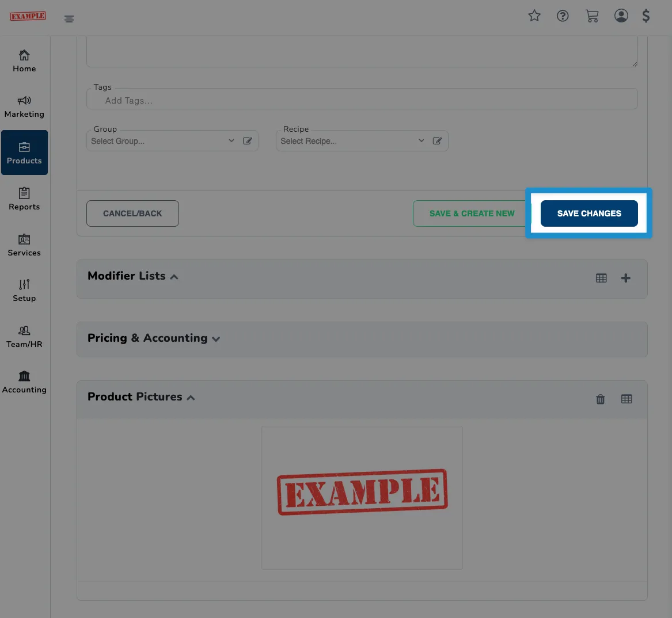
Task: Click the SAVE CHANGES button
Action: [589, 213]
